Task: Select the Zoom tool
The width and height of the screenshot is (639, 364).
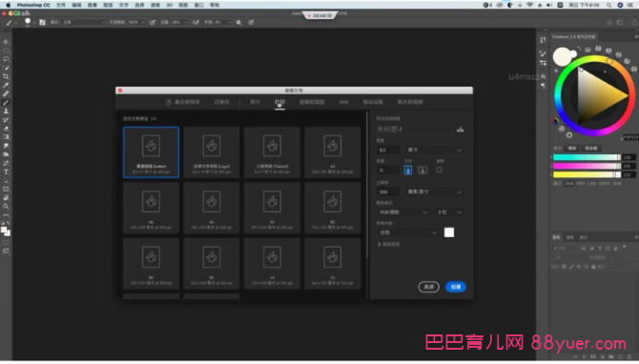Action: 6,207
